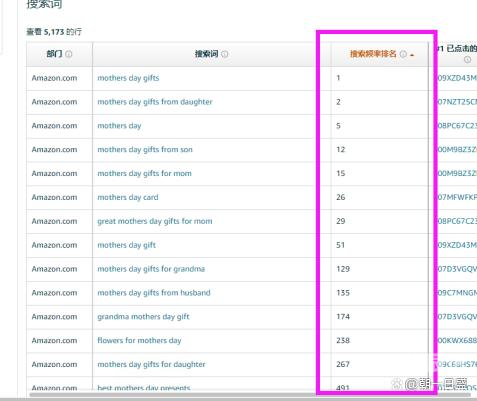Sort by 搜索频率排名 column header

(373, 54)
